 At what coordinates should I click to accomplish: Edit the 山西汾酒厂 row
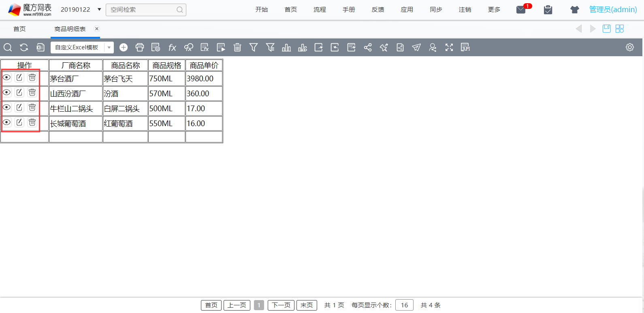(19, 92)
